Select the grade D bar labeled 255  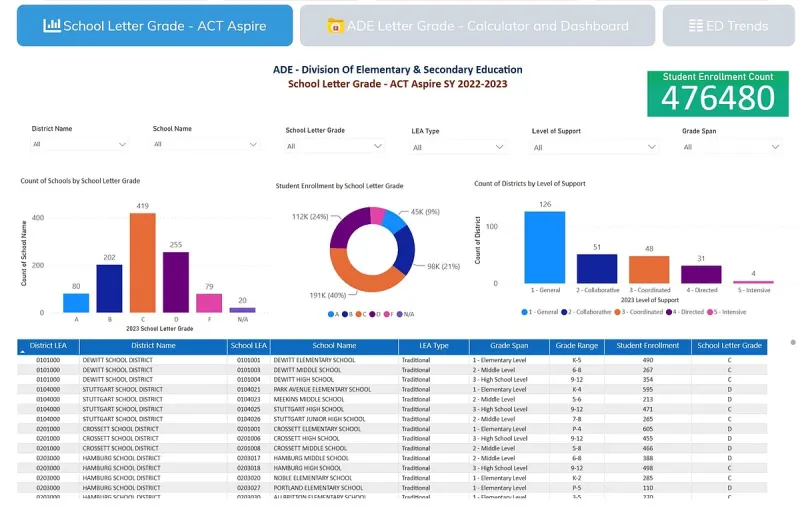point(176,282)
